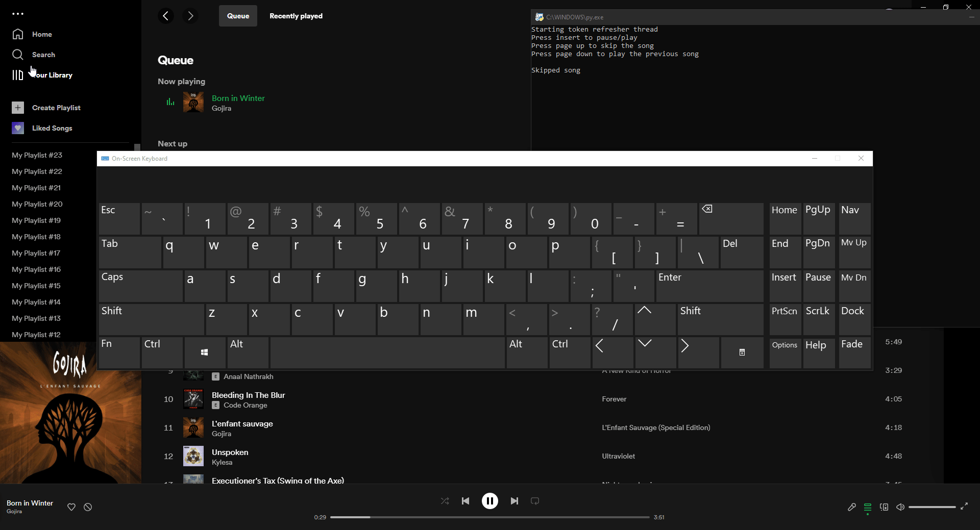Click Bleeding In The Blur track
980x530 pixels.
[x=249, y=395]
